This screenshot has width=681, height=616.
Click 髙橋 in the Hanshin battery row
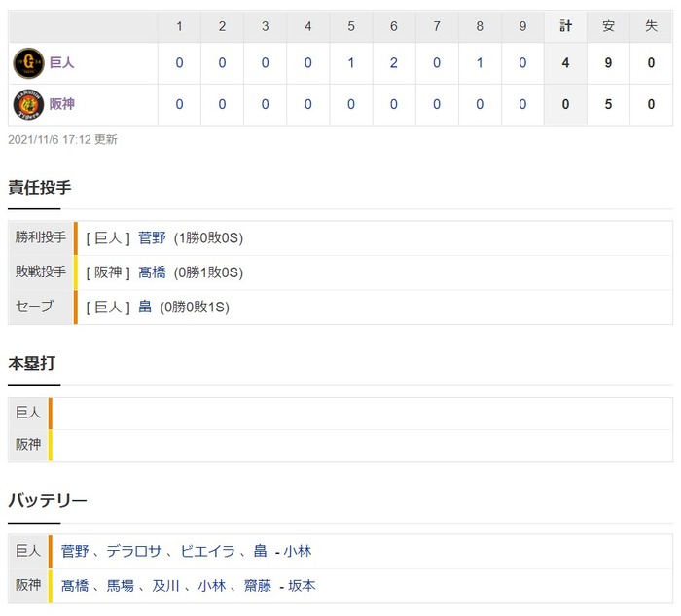(75, 586)
